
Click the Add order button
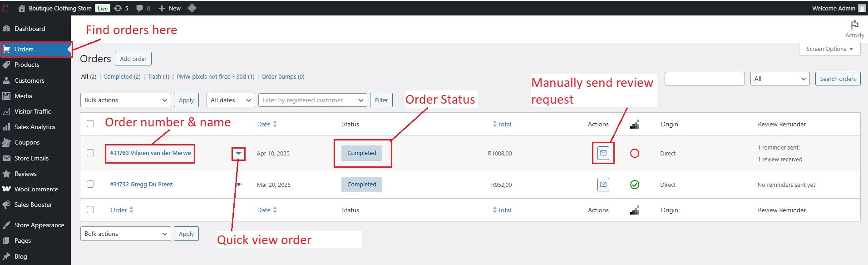tap(133, 59)
